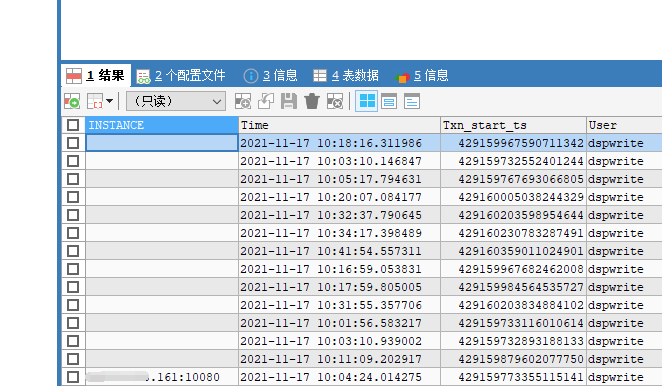Switch to the 1 结果 tab
The width and height of the screenshot is (662, 386).
pyautogui.click(x=96, y=76)
